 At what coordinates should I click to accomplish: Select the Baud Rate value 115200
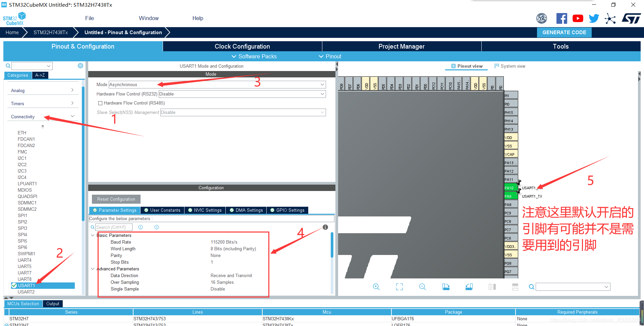coord(224,242)
